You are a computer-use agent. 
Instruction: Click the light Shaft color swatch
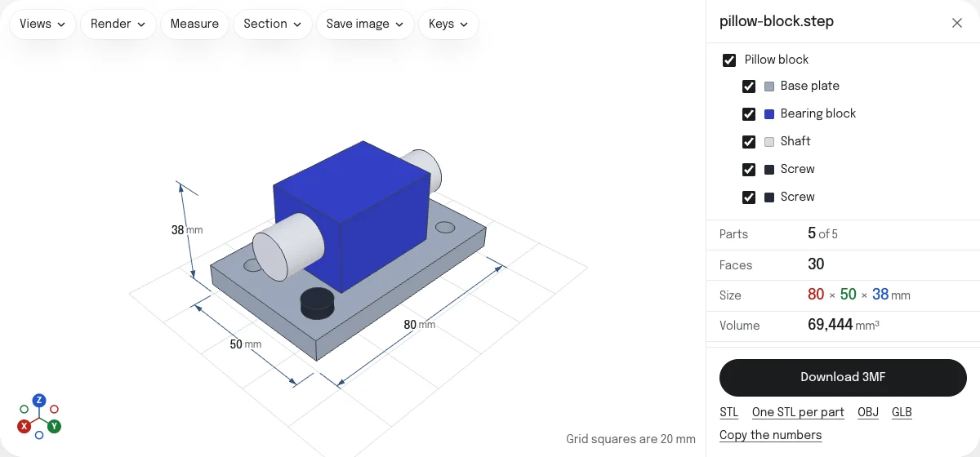768,142
